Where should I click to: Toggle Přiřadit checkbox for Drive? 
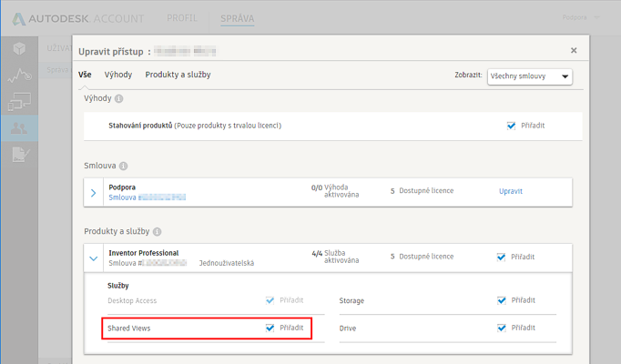(x=501, y=328)
